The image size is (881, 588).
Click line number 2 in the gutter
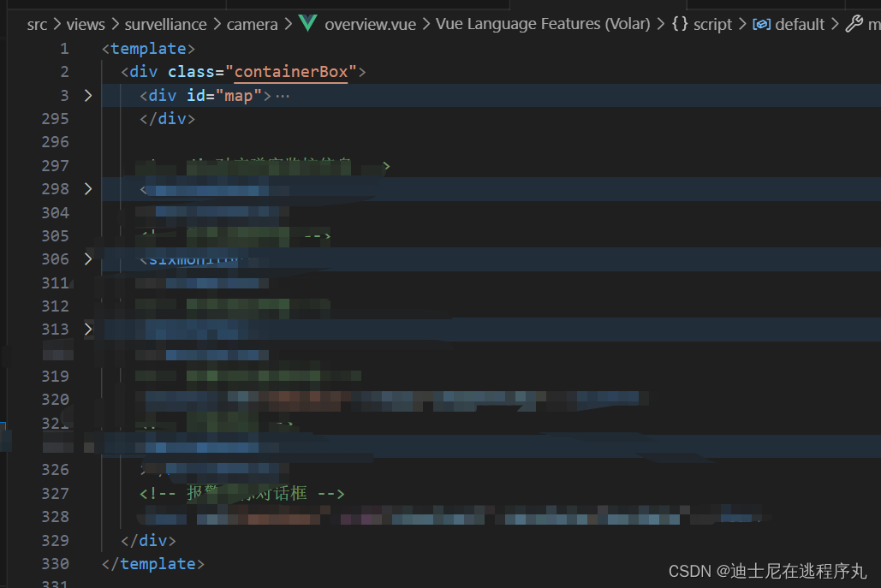(x=64, y=72)
